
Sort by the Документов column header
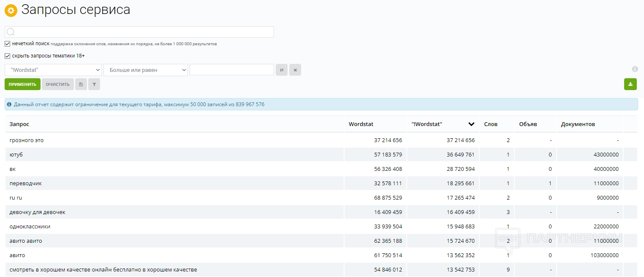tap(578, 124)
